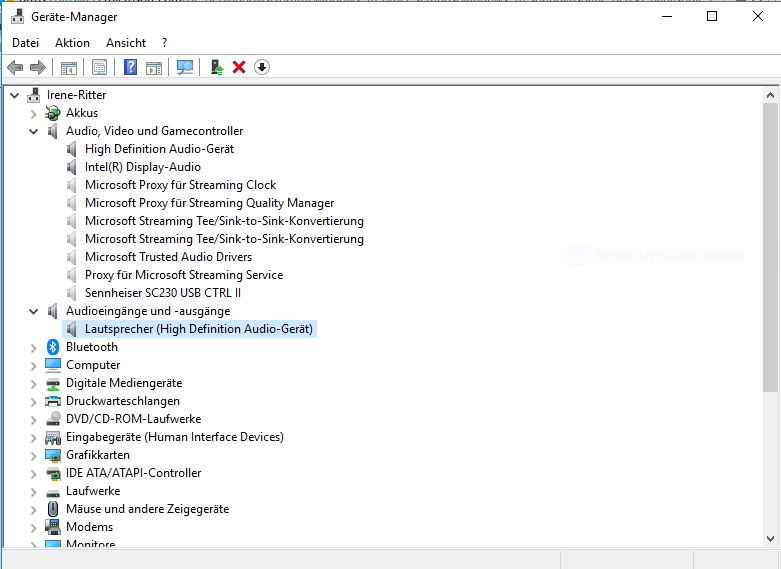
Task: Click the disable device down-arrow icon
Action: (x=262, y=67)
